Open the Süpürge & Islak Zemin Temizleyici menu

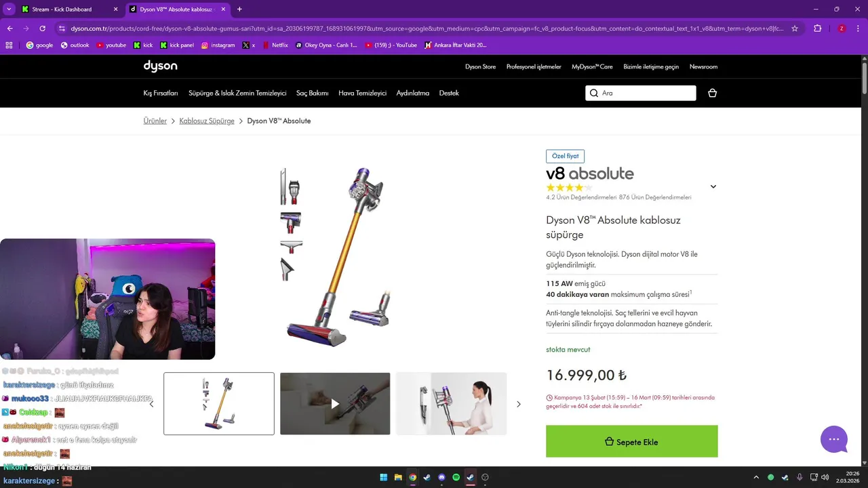237,93
